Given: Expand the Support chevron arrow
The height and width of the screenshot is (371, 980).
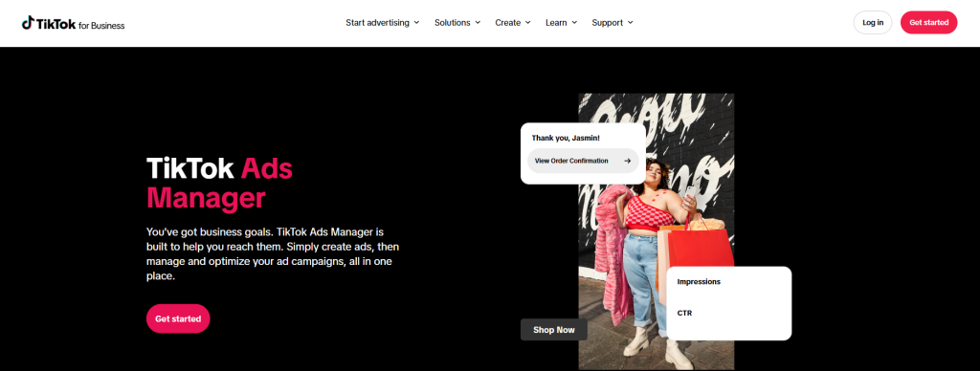Looking at the screenshot, I should (630, 23).
